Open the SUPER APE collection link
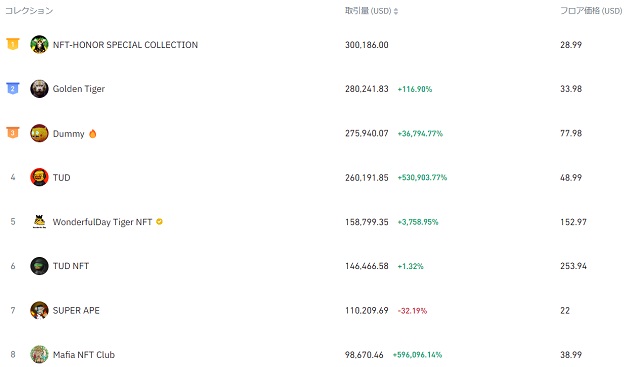 point(76,310)
